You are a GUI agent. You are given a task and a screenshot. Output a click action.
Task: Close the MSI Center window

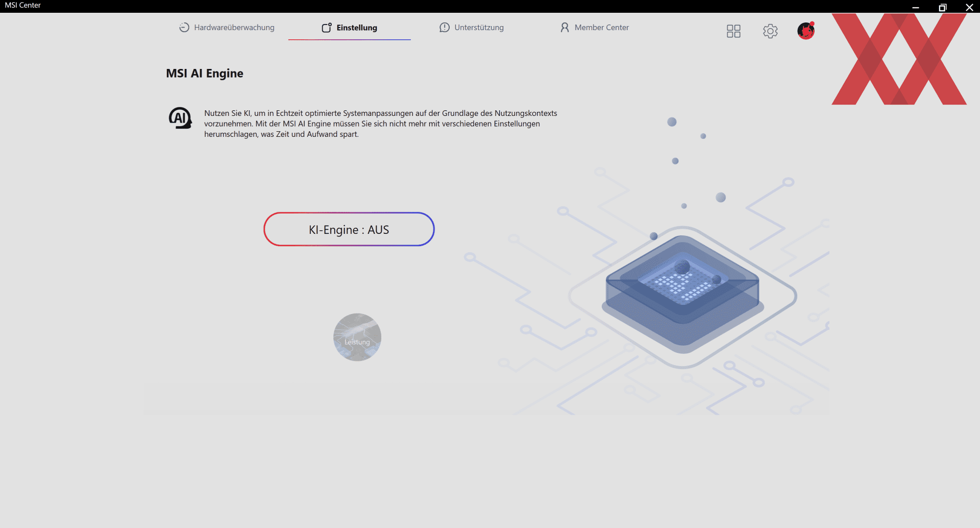969,7
